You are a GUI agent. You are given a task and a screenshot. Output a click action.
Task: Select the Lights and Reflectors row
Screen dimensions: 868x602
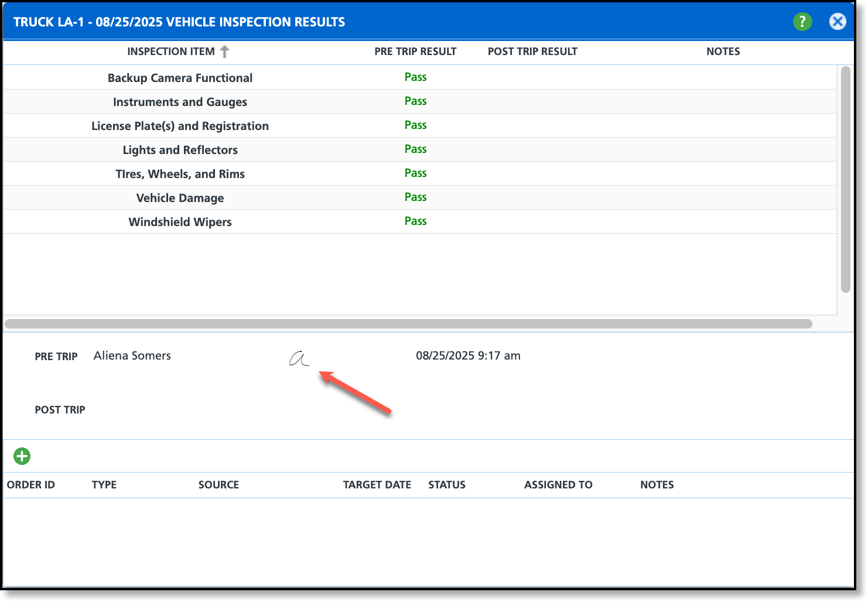[x=420, y=149]
